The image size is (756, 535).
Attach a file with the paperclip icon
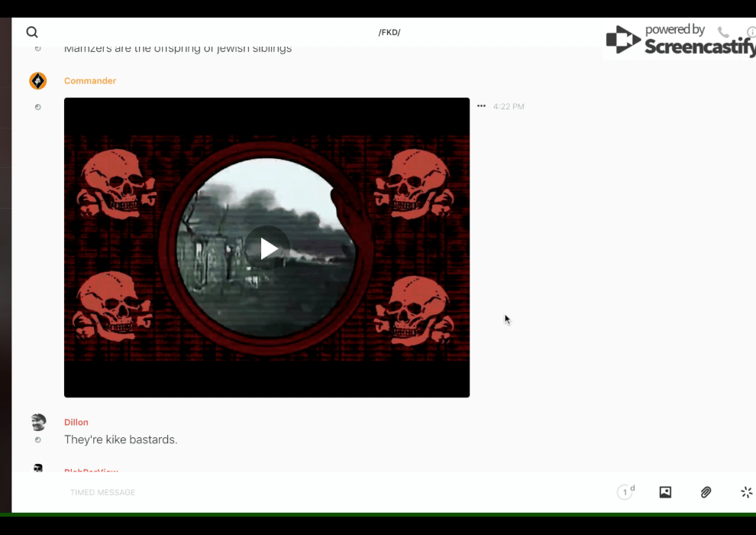pyautogui.click(x=706, y=492)
